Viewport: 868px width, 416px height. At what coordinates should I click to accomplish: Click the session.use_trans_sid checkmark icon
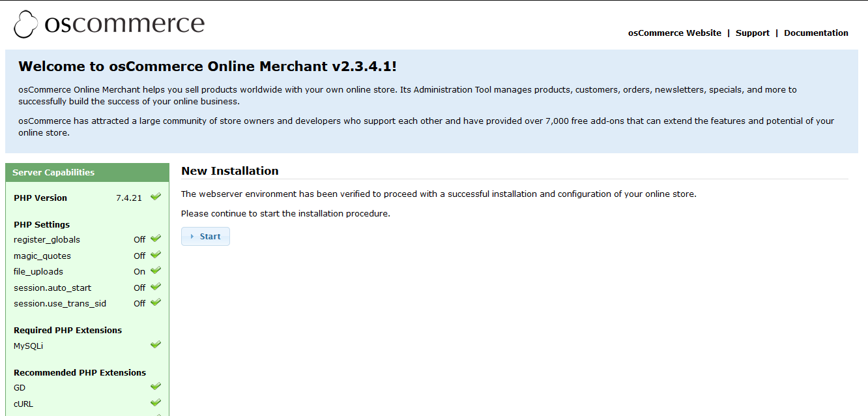(155, 303)
